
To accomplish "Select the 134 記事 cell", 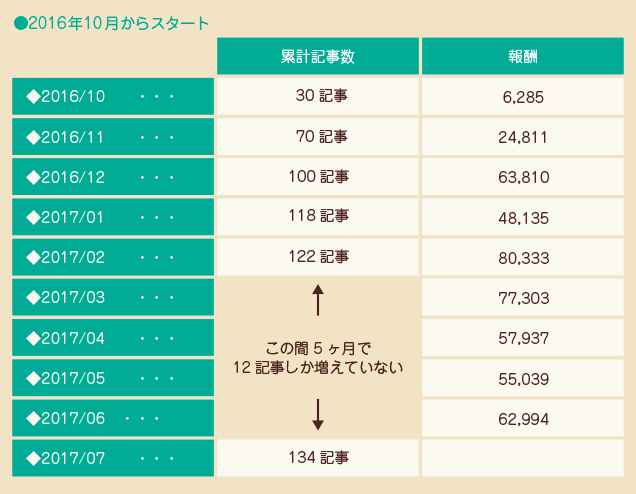I will point(317,458).
